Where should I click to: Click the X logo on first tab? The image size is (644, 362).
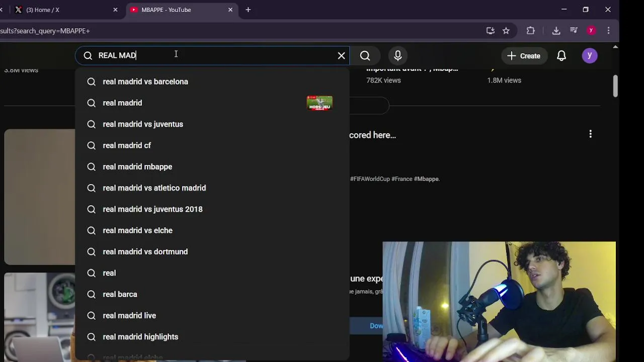tap(19, 10)
